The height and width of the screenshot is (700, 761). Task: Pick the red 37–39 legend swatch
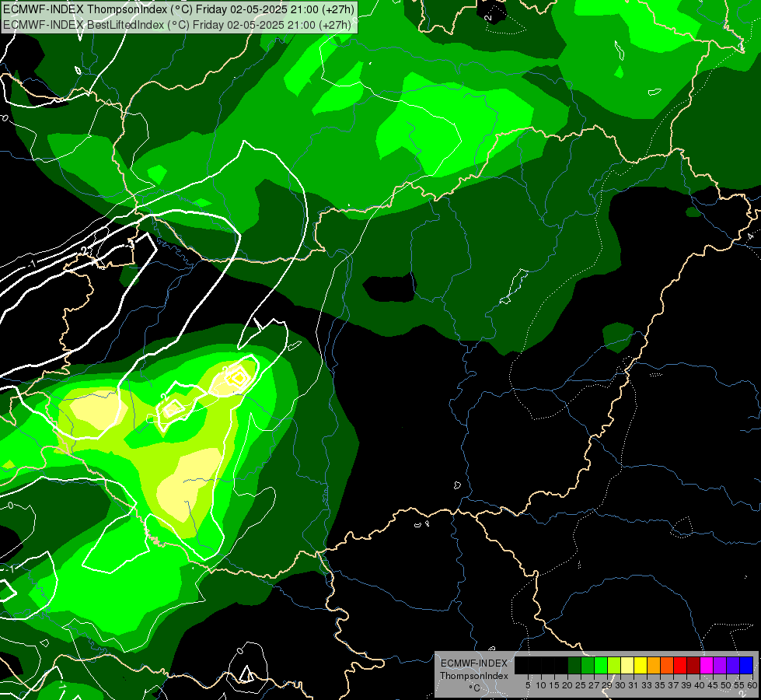tap(680, 665)
